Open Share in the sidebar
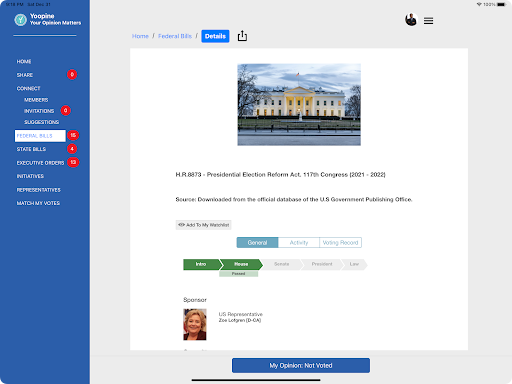The image size is (512, 384). 25,75
